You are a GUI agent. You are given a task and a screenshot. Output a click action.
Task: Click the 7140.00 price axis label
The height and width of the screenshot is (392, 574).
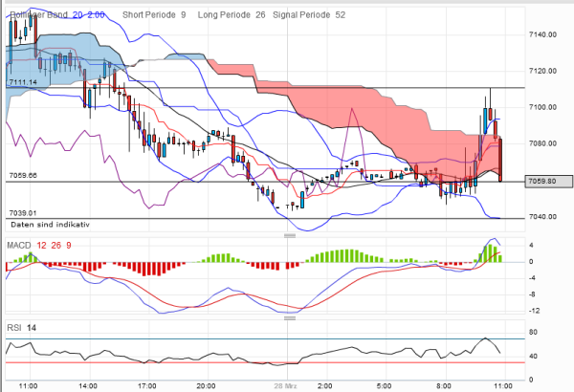pos(542,34)
